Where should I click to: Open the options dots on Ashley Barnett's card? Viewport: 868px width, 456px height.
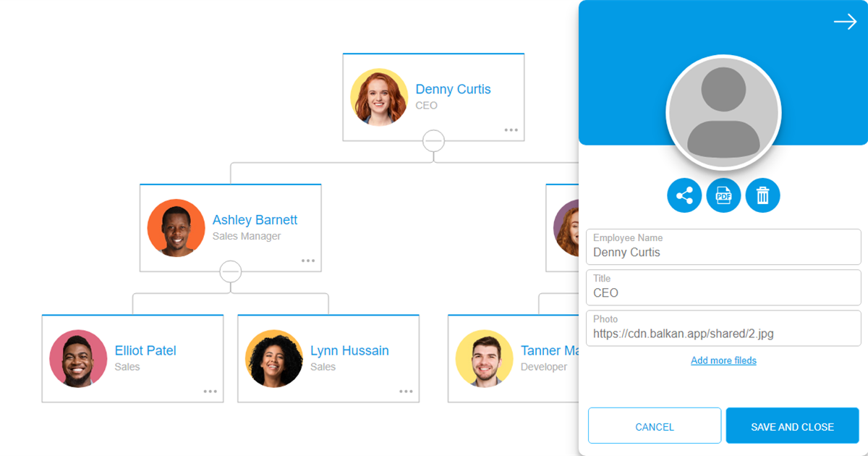pos(307,259)
